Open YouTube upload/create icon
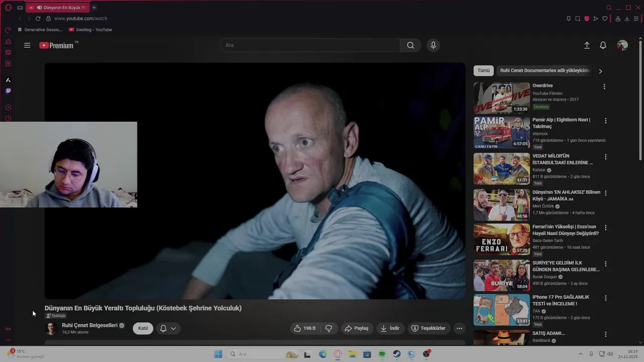The height and width of the screenshot is (362, 644). click(x=587, y=45)
